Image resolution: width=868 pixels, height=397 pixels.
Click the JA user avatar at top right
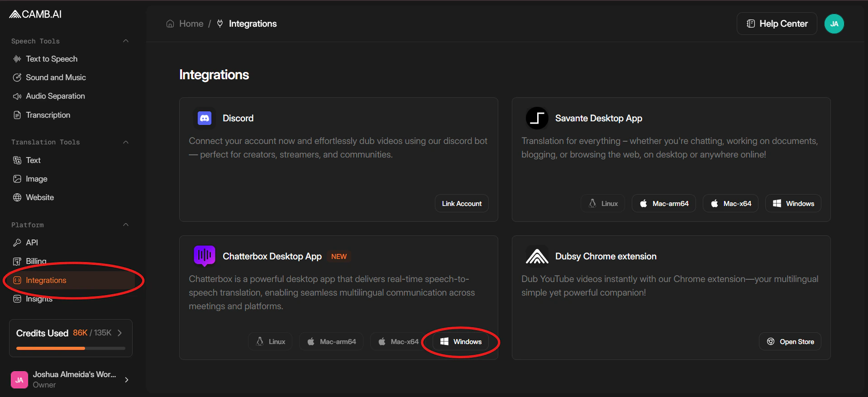pyautogui.click(x=834, y=24)
